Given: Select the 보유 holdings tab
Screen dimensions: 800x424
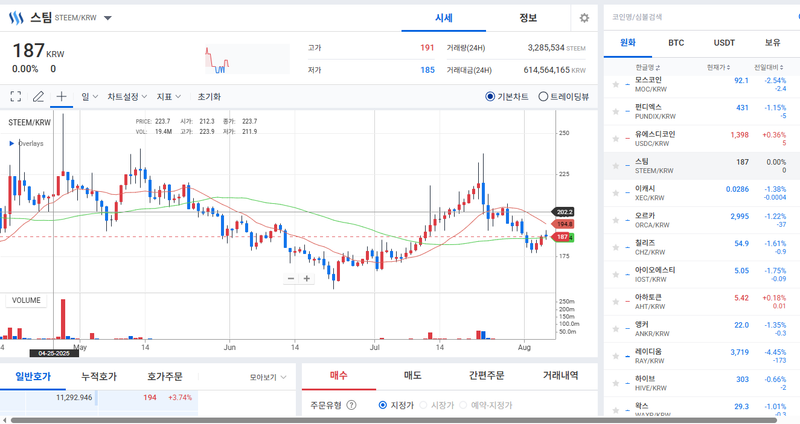Looking at the screenshot, I should (x=772, y=43).
